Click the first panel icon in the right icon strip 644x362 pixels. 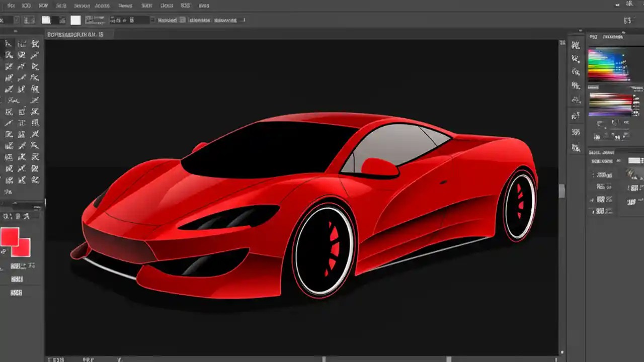tap(575, 44)
